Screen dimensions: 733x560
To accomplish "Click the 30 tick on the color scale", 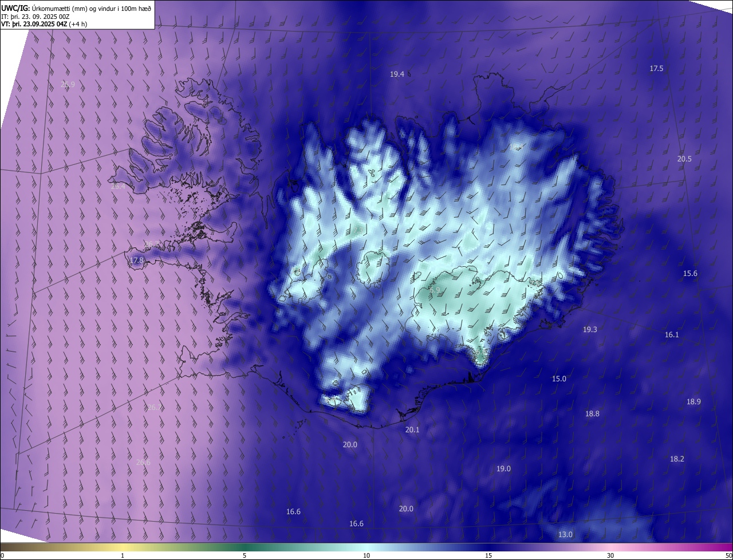I will click(x=610, y=556).
